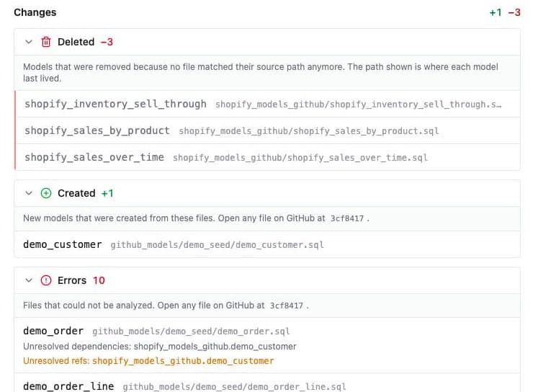533x392 pixels.
Task: Click path shopify_models_github/shopify_inventory_sell_through
Action: coord(358,104)
